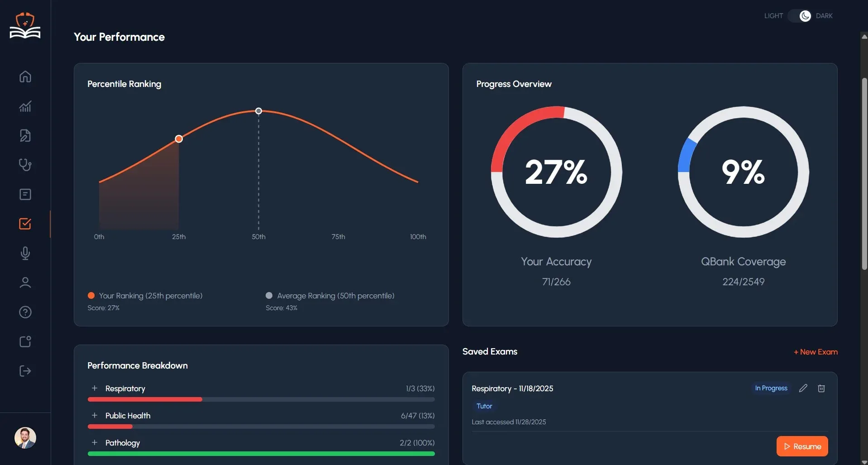The image size is (868, 465).
Task: Click the Resume button
Action: (x=802, y=446)
